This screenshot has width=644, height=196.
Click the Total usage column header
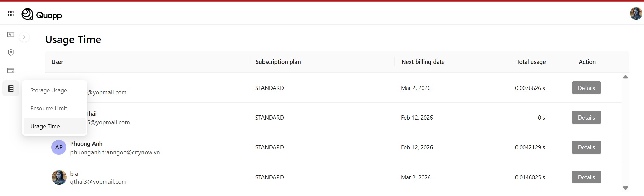tap(531, 62)
